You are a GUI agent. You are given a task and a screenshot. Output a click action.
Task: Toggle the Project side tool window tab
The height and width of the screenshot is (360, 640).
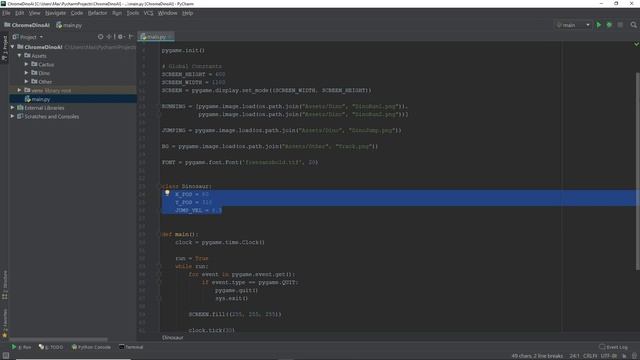click(x=4, y=48)
